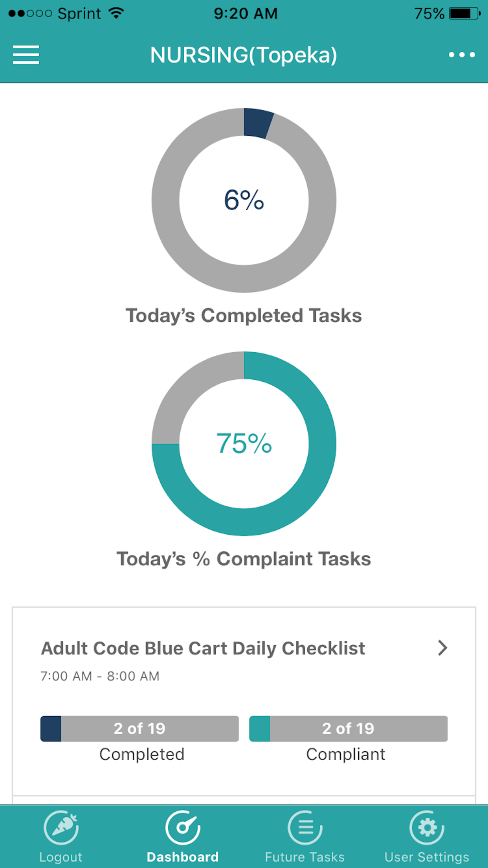The height and width of the screenshot is (868, 488).
Task: Tap the User Settings gear icon
Action: pos(427,828)
